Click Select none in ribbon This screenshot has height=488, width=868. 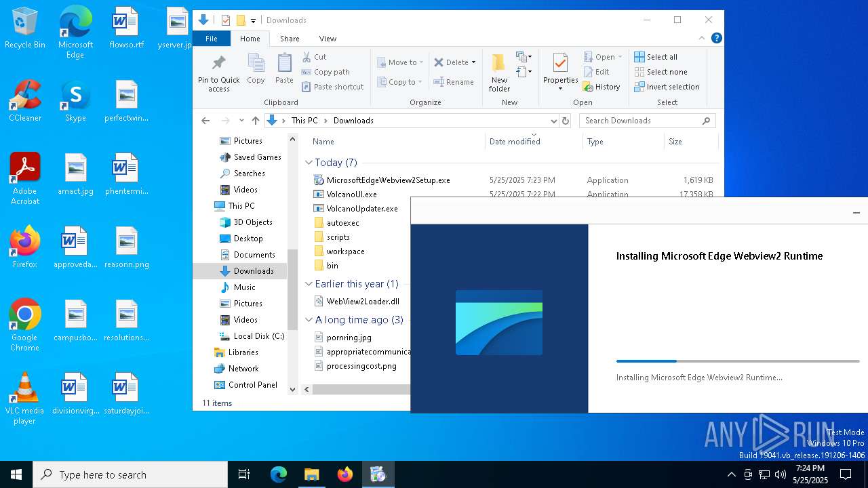click(x=661, y=72)
